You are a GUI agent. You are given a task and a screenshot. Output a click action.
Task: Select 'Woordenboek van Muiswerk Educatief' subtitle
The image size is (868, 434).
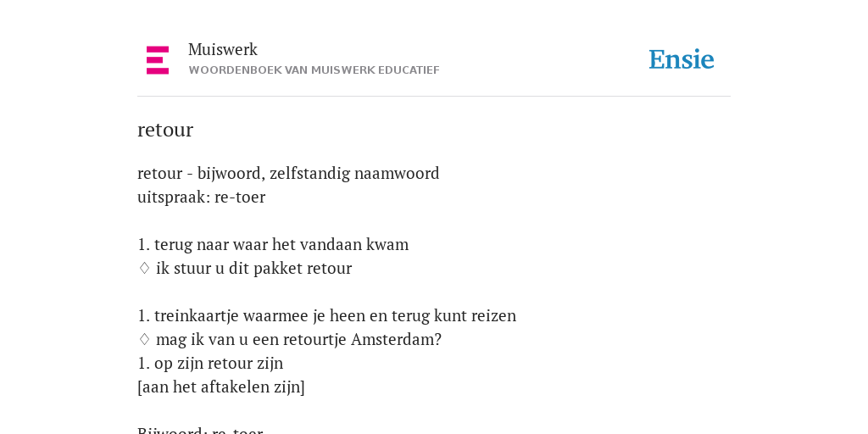click(314, 70)
